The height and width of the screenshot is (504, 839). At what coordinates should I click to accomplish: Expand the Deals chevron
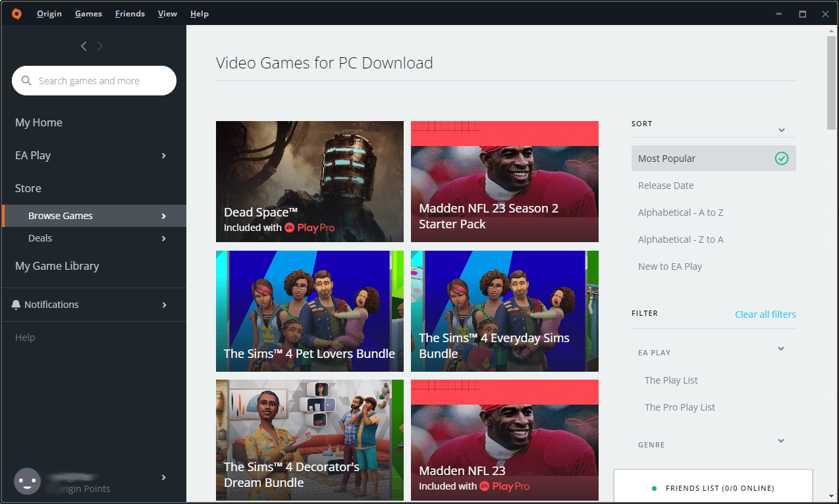[x=164, y=238]
